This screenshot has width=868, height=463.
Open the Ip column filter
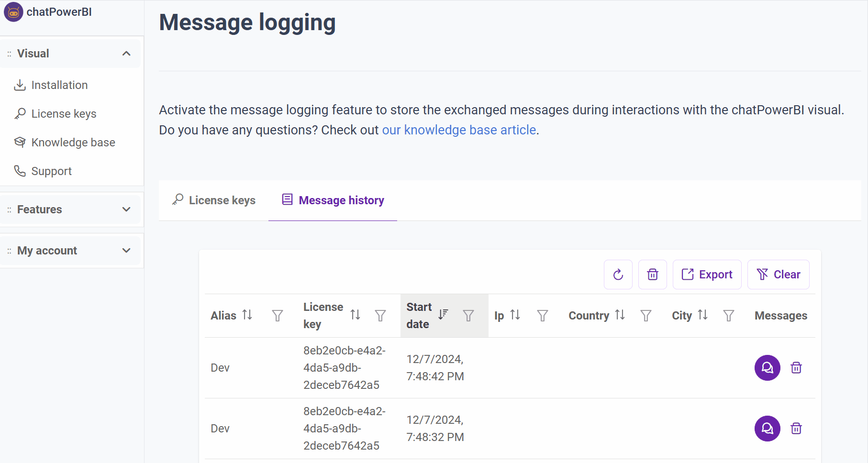[x=543, y=316]
